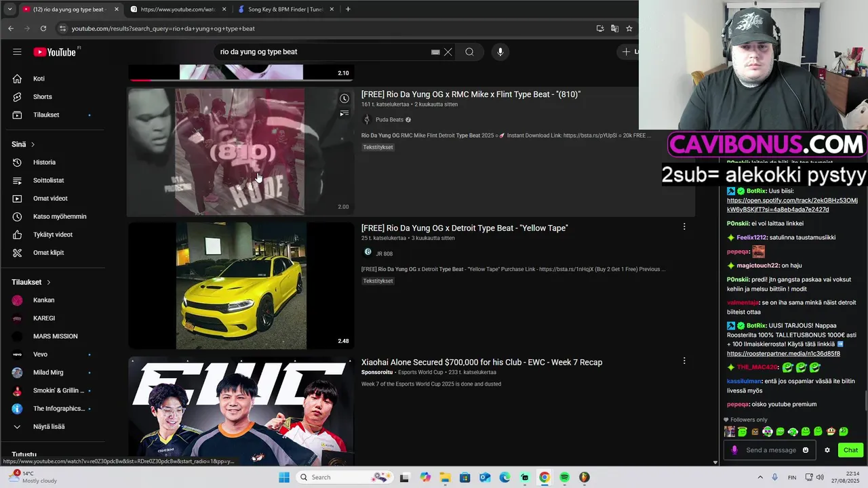
Task: Switch to the second youtube.com/watch tab
Action: pos(178,9)
